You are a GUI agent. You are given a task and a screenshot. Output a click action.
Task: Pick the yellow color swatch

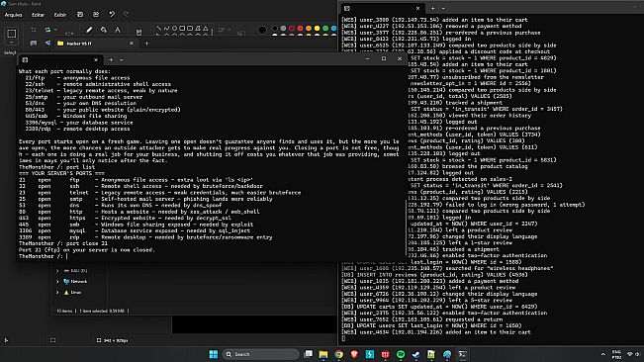pos(318,29)
